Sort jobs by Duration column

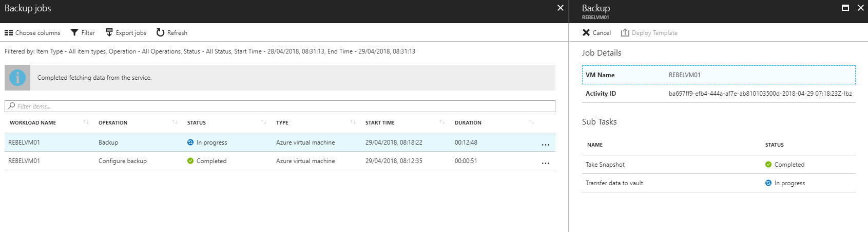click(x=531, y=122)
